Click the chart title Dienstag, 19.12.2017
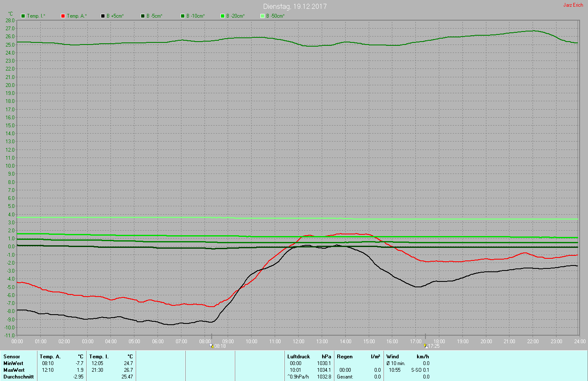This screenshot has height=381, width=588. pyautogui.click(x=295, y=6)
